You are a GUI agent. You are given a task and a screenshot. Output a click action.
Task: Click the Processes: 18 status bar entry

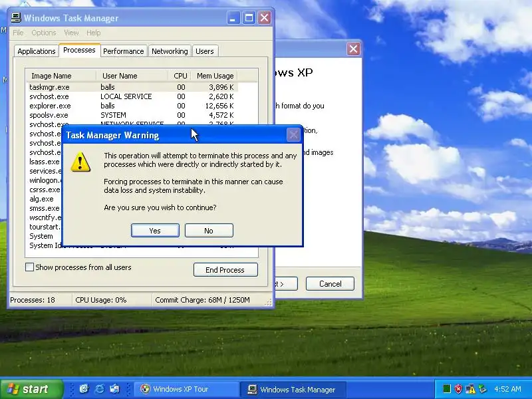pyautogui.click(x=33, y=300)
